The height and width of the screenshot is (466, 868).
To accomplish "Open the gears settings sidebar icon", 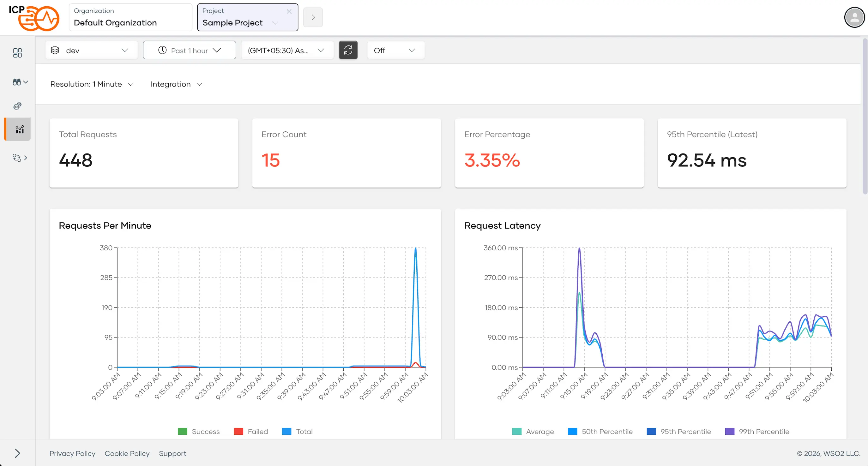I will coord(17,106).
